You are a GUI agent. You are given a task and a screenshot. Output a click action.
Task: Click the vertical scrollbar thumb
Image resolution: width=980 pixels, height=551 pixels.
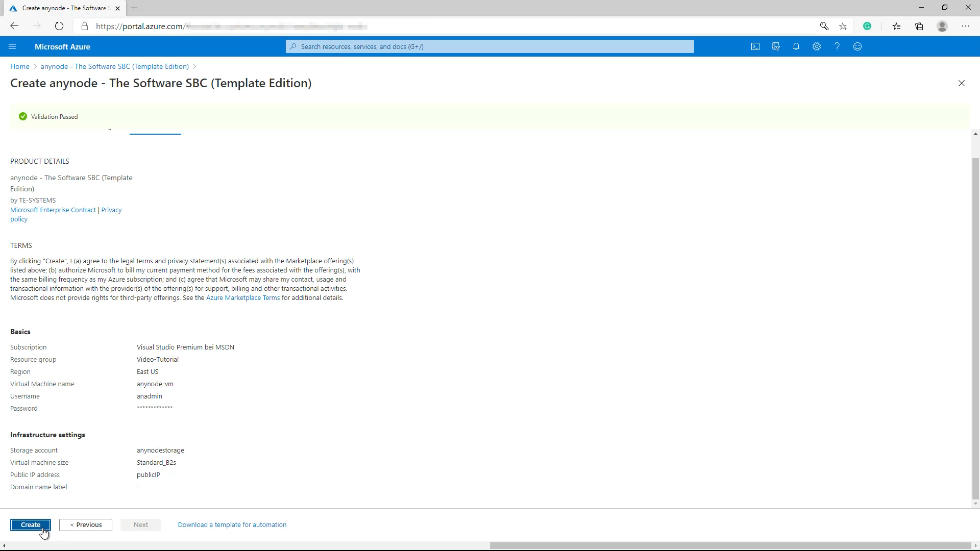click(975, 329)
